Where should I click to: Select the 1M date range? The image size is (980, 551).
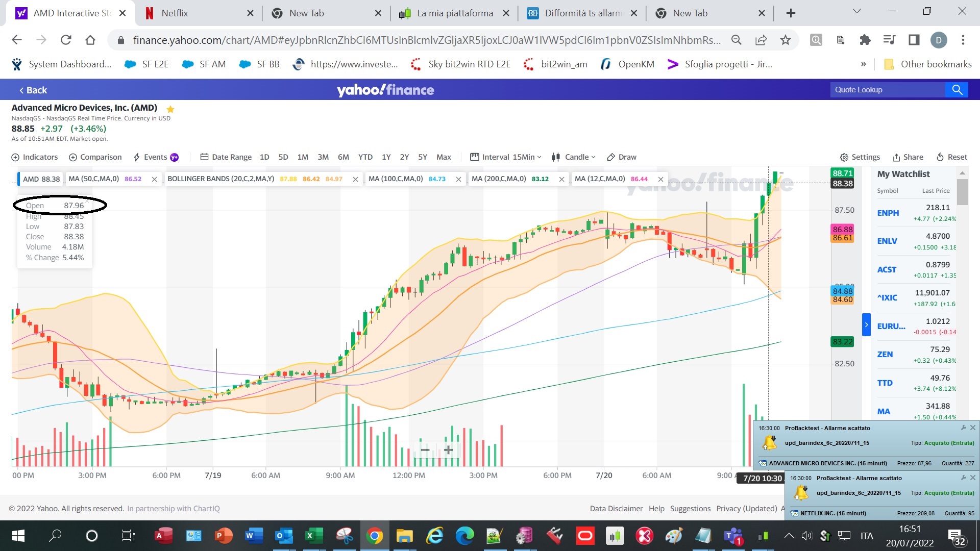[303, 157]
